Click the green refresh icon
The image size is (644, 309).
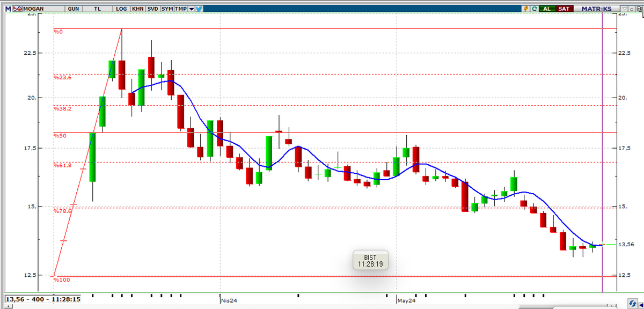pyautogui.click(x=535, y=9)
